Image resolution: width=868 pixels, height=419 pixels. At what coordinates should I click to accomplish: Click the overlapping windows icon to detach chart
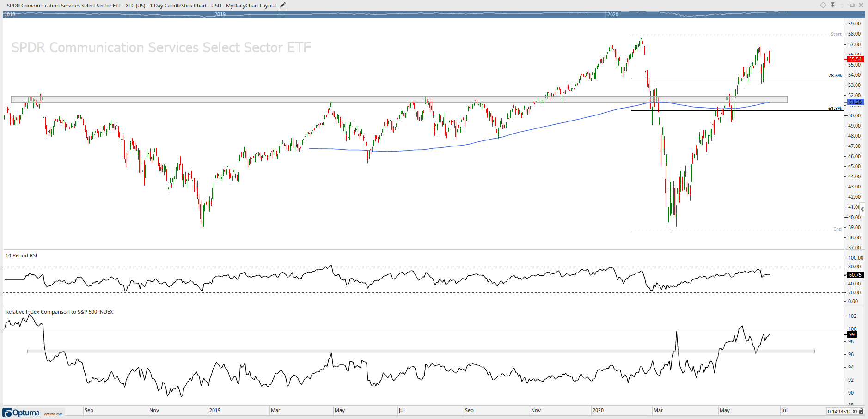click(x=852, y=5)
